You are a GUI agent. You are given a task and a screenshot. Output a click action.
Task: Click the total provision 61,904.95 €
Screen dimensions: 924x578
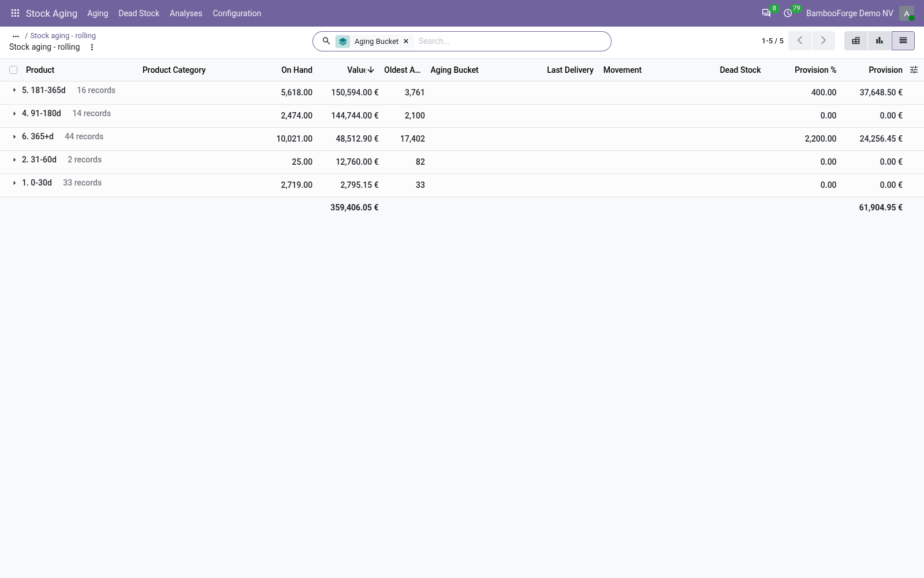point(881,208)
